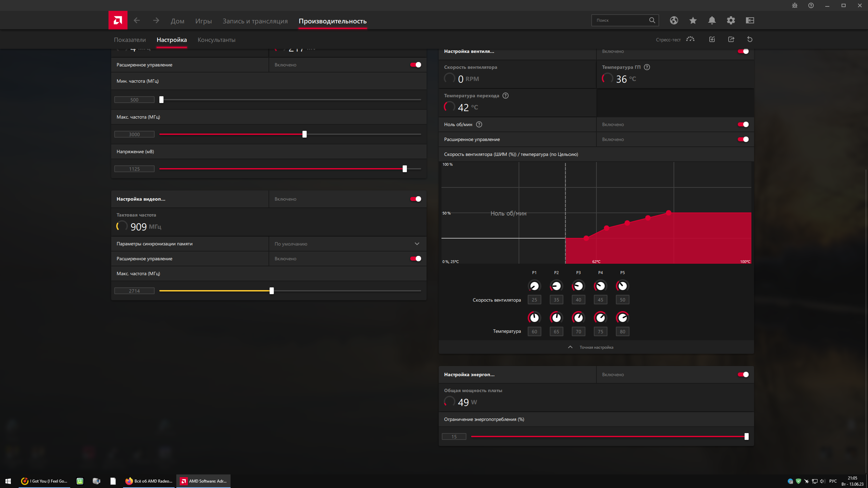Viewport: 868px width, 488px height.
Task: Open settings gear icon
Action: [x=731, y=20]
